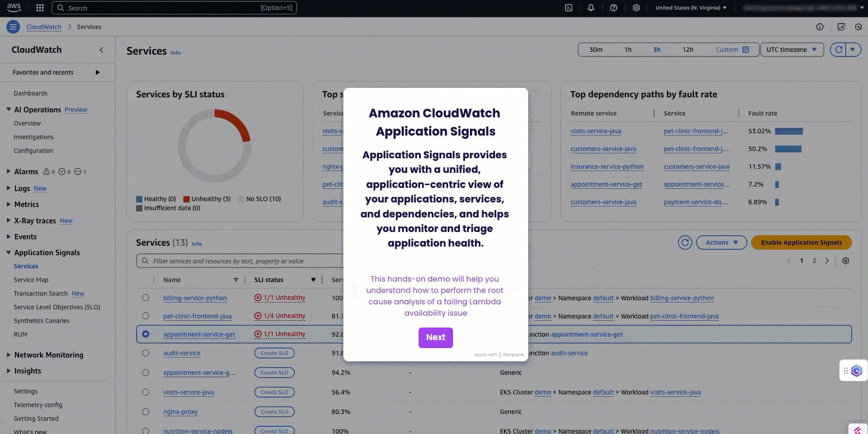
Task: Select the visits-service-java radio button
Action: coord(146,392)
